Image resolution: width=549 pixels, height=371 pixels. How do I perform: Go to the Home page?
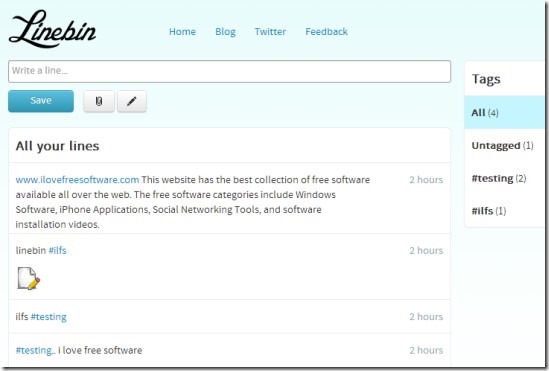182,32
